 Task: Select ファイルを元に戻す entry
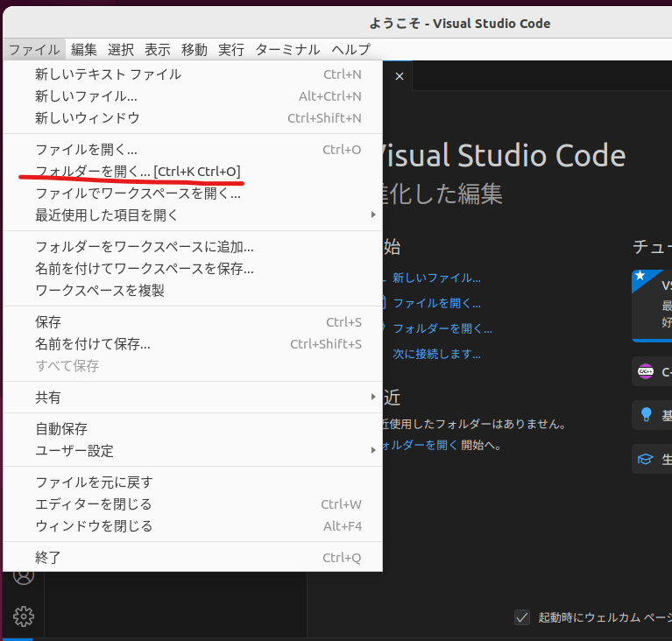click(x=193, y=483)
